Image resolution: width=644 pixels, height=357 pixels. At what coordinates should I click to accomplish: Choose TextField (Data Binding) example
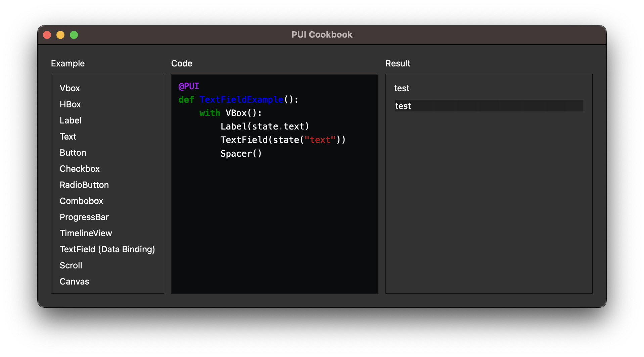click(x=107, y=249)
